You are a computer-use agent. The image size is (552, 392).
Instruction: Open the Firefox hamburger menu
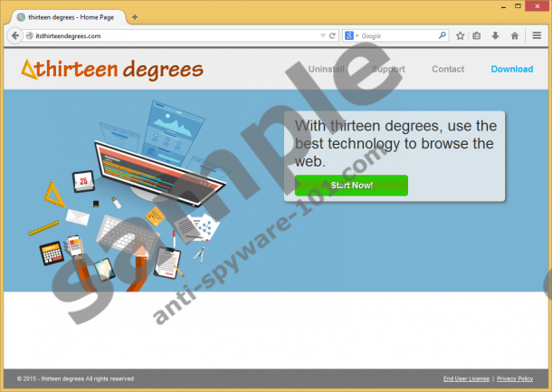point(537,36)
